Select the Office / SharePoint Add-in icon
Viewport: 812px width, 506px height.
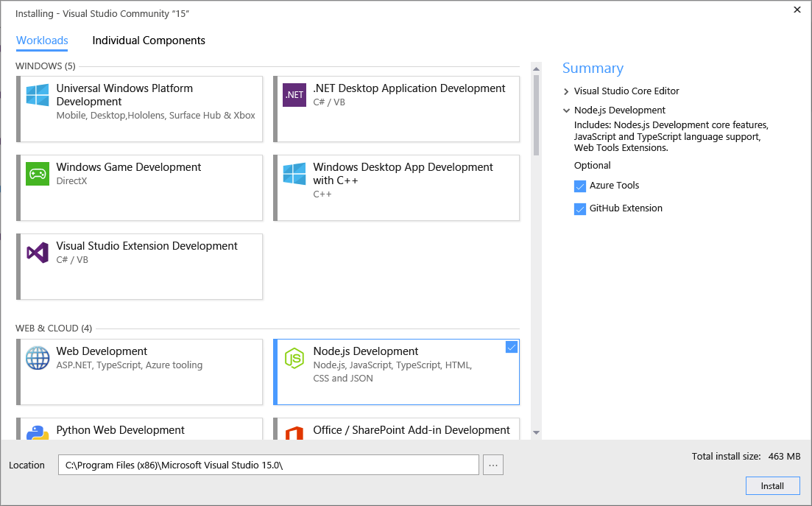(x=294, y=432)
